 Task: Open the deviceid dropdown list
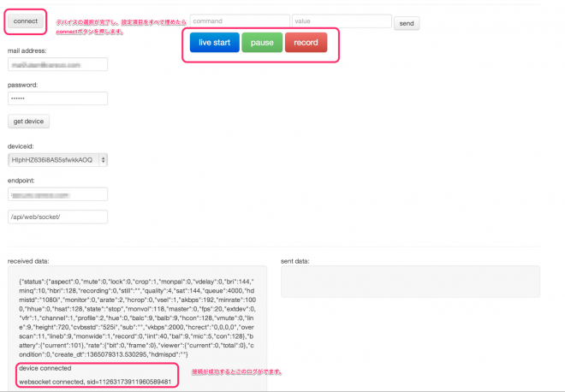tap(56, 159)
